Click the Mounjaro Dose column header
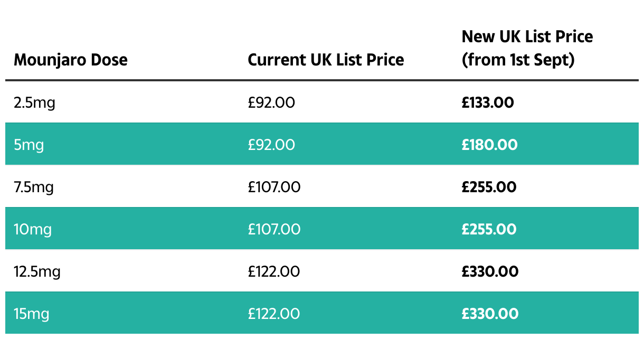 [71, 60]
